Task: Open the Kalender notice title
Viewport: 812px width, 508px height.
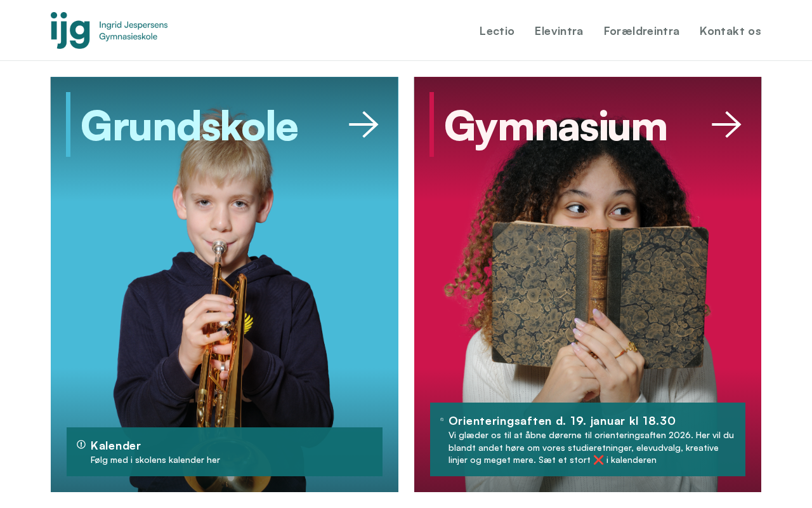Action: click(115, 446)
